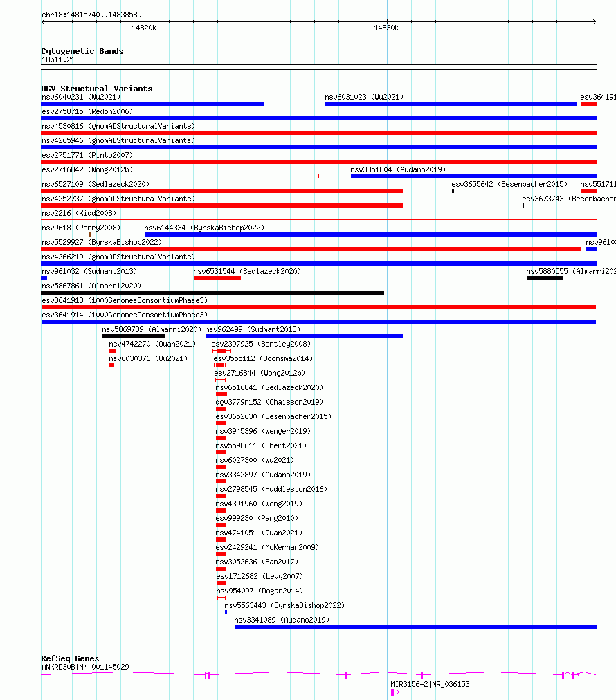Open nsv4391960 (Wong2019) variant
The width and height of the screenshot is (616, 700).
point(221,510)
